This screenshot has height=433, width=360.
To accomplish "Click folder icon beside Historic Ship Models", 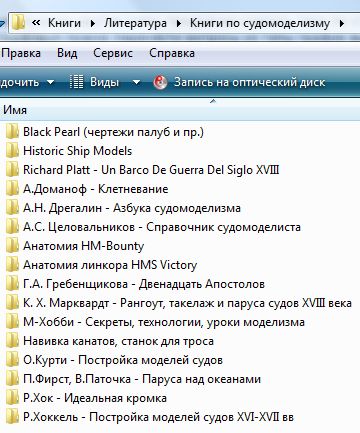I will pos(12,151).
